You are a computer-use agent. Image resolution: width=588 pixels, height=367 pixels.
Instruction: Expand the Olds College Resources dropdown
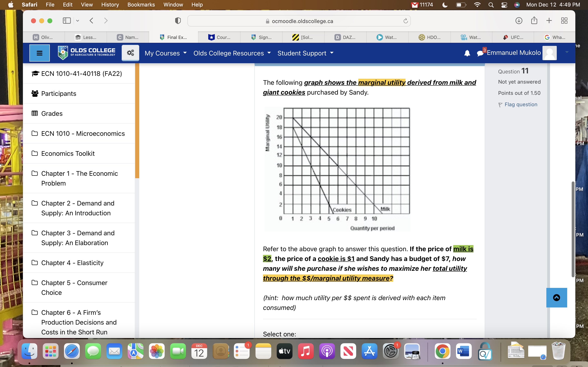232,53
